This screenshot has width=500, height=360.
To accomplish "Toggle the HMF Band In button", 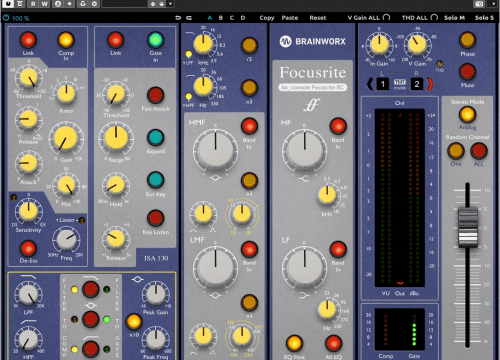I will (249, 126).
